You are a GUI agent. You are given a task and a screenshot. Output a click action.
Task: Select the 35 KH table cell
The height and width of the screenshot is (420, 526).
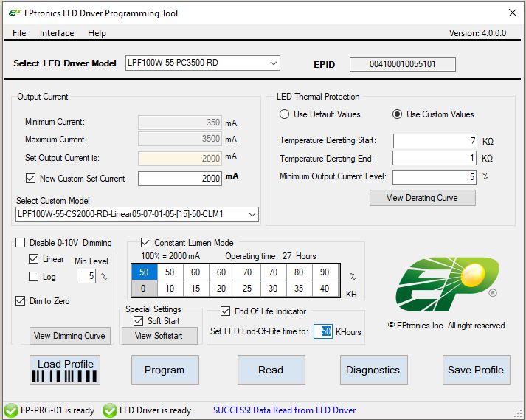300,289
